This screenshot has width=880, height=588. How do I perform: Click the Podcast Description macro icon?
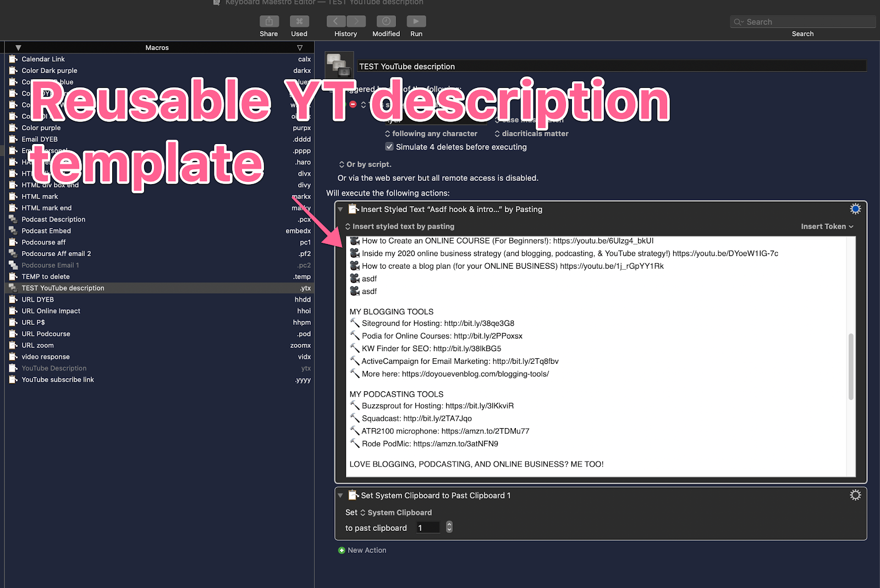coord(13,219)
